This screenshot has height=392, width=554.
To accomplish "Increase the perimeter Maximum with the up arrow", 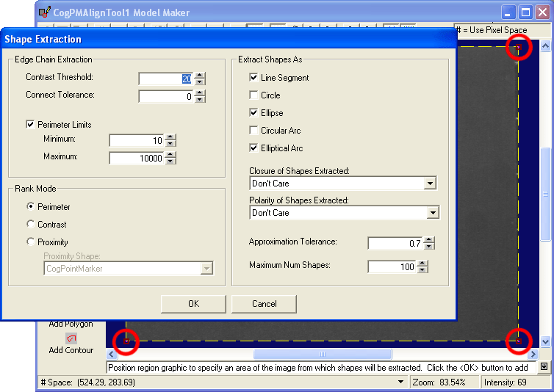I will pos(170,155).
